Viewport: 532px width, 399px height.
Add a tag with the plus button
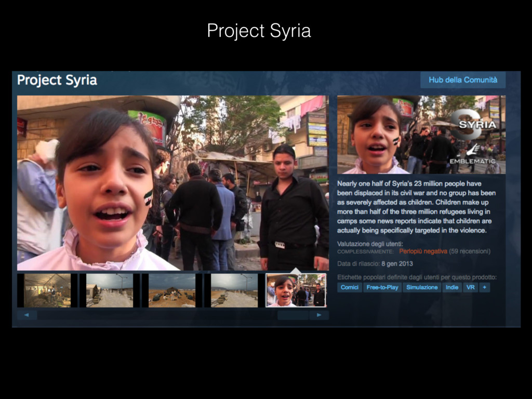[485, 287]
